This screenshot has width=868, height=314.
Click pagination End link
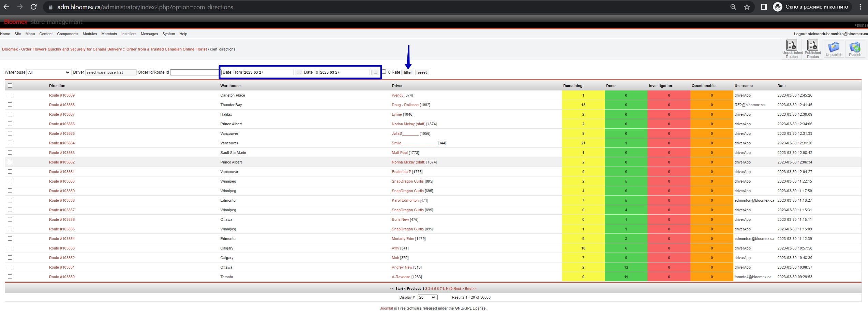(470, 289)
